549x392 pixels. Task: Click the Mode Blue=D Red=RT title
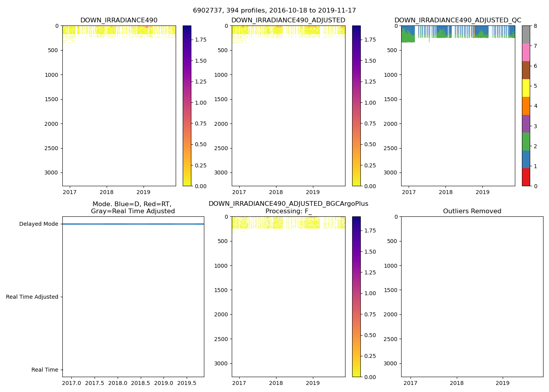point(133,208)
